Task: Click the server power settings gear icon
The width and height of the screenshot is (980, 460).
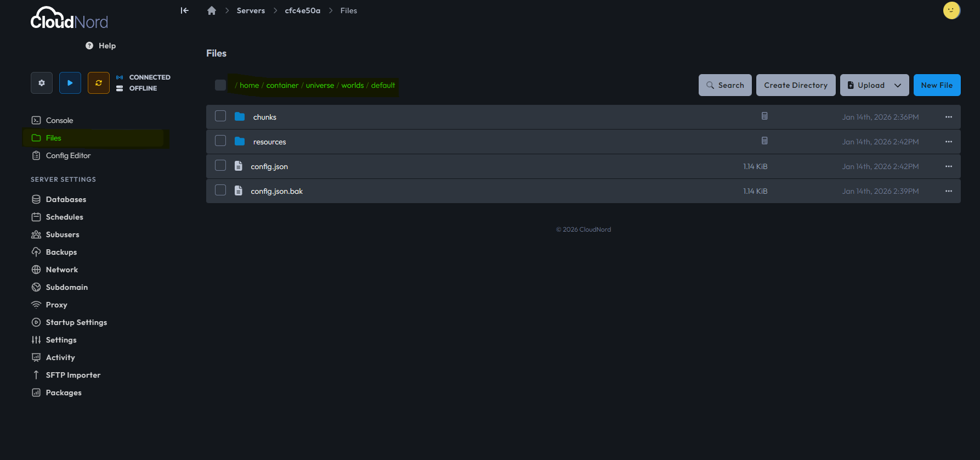Action: click(x=42, y=83)
